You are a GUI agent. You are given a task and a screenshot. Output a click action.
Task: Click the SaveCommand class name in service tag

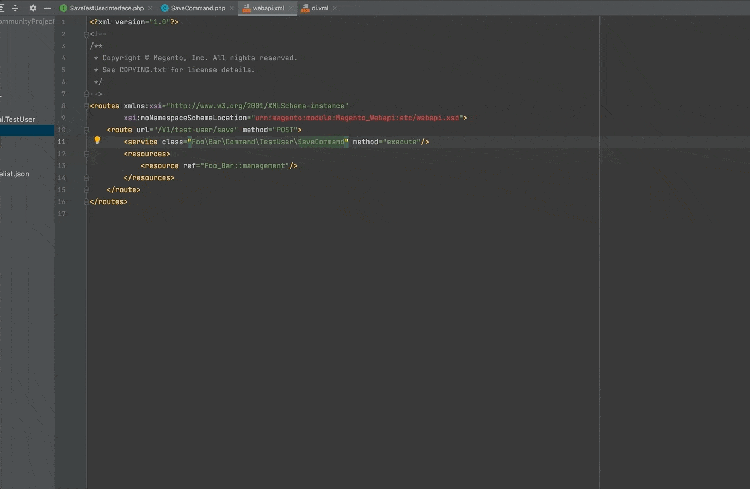pos(321,142)
